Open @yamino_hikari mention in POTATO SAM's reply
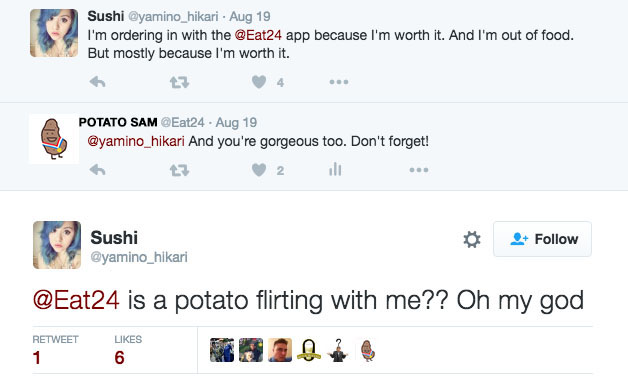Screen dimensions: 628x389 (136, 141)
